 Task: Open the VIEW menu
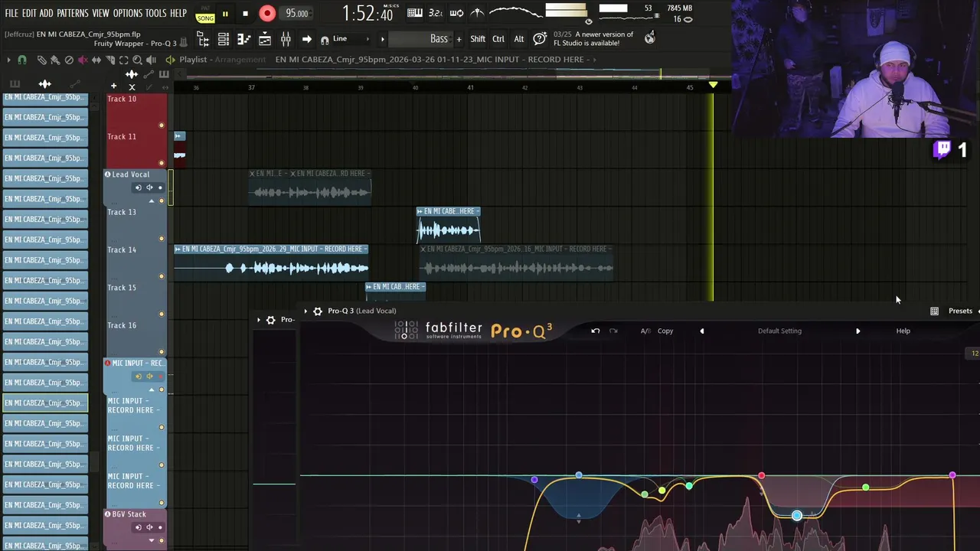tap(101, 14)
